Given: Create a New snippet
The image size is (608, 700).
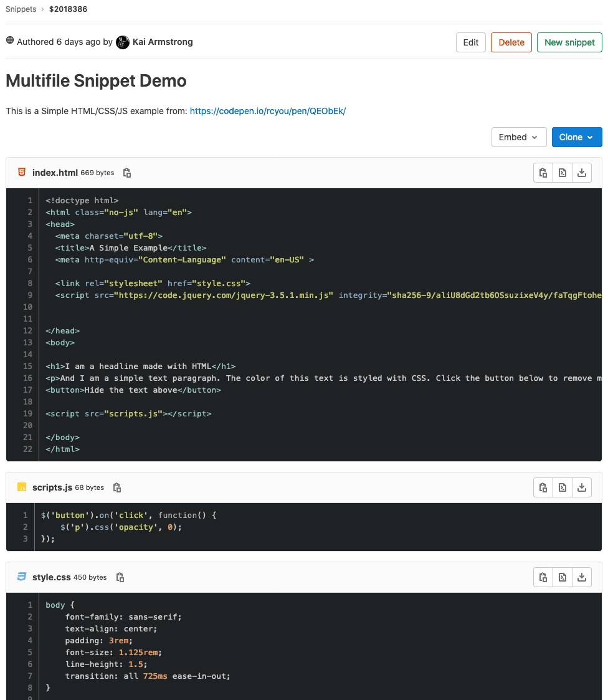Looking at the screenshot, I should coord(569,42).
